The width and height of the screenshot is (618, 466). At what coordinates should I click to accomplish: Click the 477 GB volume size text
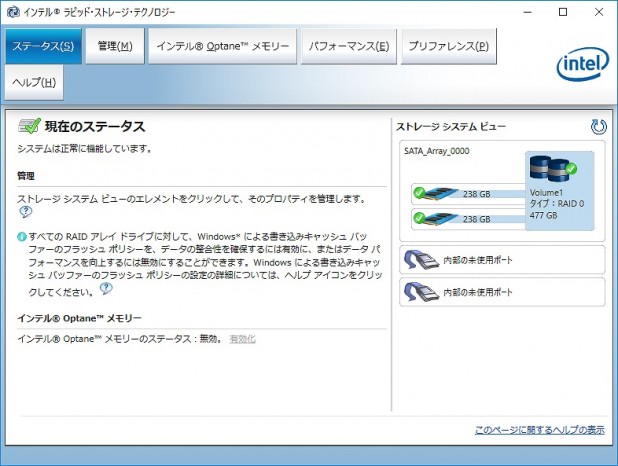544,215
